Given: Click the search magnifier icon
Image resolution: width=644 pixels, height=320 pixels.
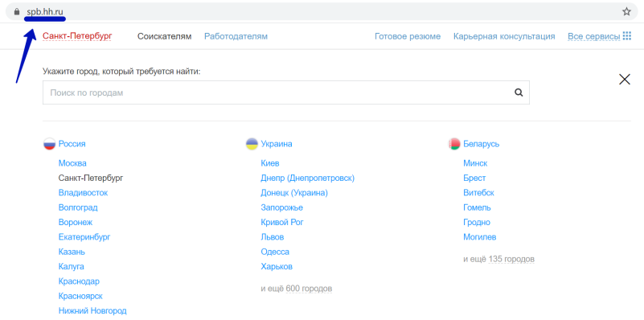Looking at the screenshot, I should (519, 92).
